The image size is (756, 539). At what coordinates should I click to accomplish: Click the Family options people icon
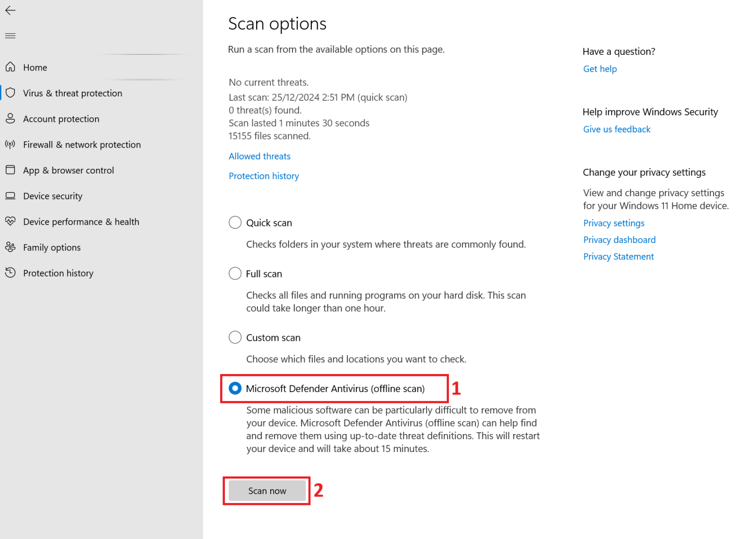tap(10, 247)
